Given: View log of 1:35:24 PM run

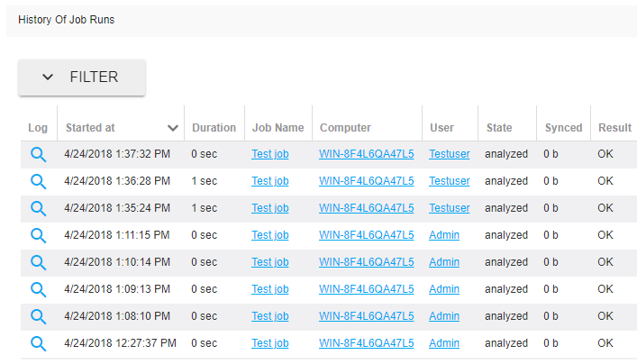Looking at the screenshot, I should (38, 208).
